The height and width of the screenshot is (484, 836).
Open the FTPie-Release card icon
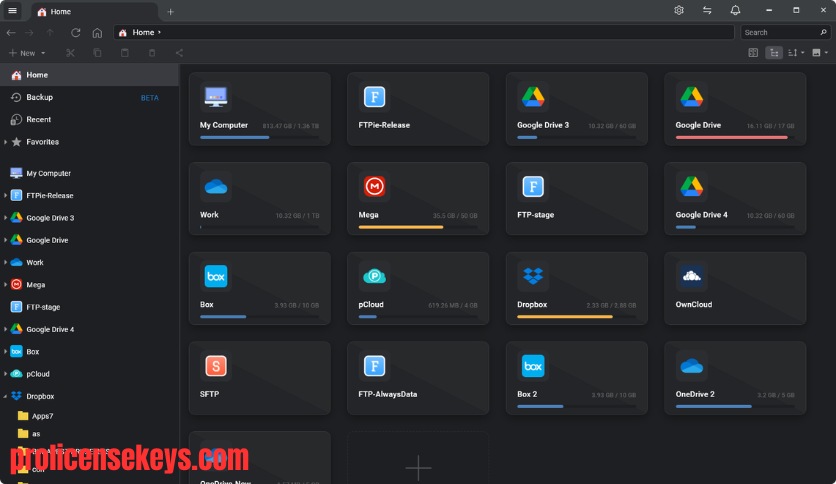[x=374, y=97]
